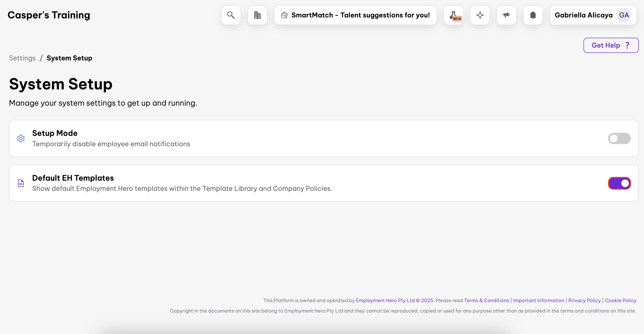Click the Setup Mode gear icon
This screenshot has width=644, height=334.
pyautogui.click(x=21, y=138)
